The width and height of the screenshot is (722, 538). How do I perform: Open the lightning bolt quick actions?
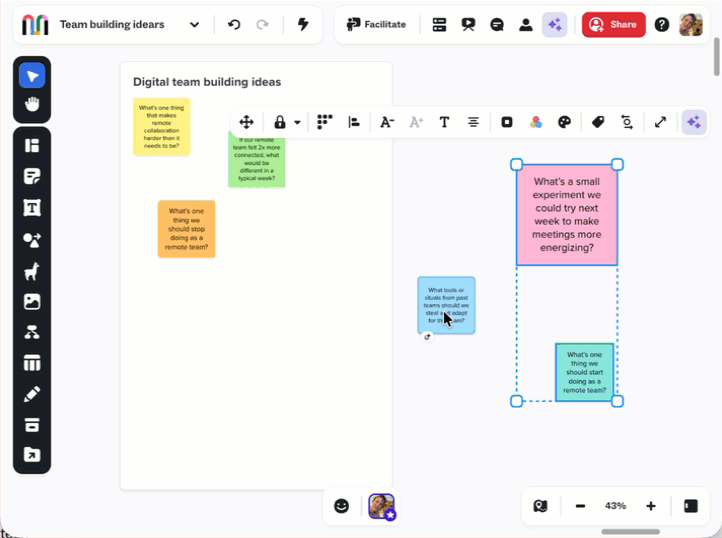(303, 24)
